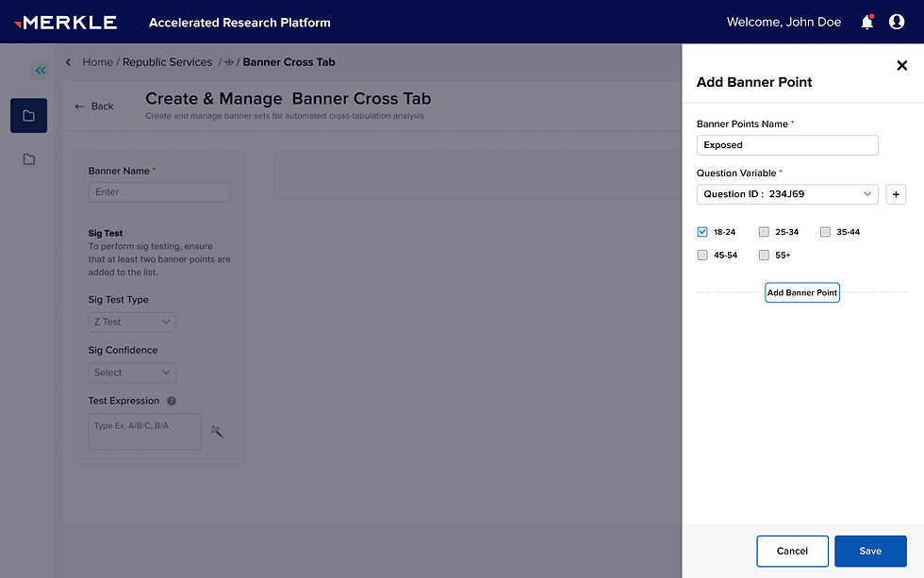
Task: Collapse the sidebar with the double-chevron icon
Action: 40,70
